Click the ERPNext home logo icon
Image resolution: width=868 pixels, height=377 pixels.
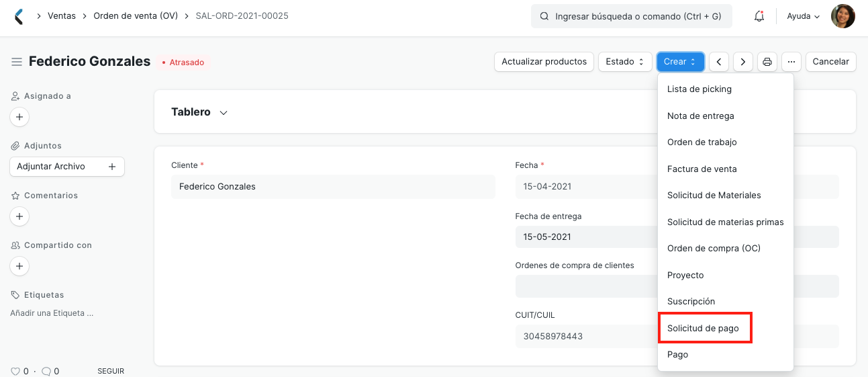(19, 16)
